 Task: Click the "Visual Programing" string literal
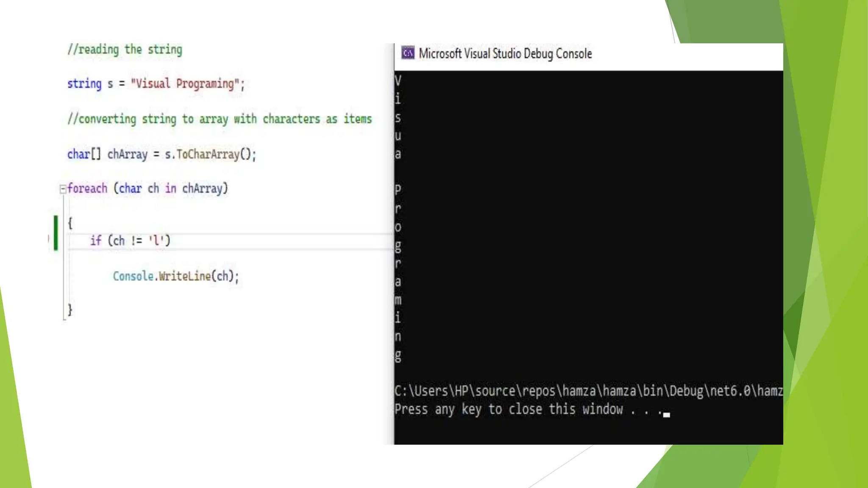184,83
